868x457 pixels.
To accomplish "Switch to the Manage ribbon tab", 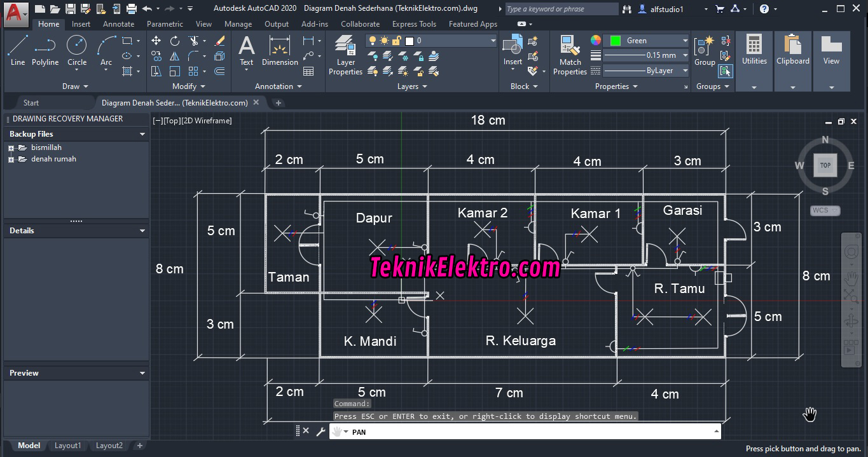I will 238,24.
